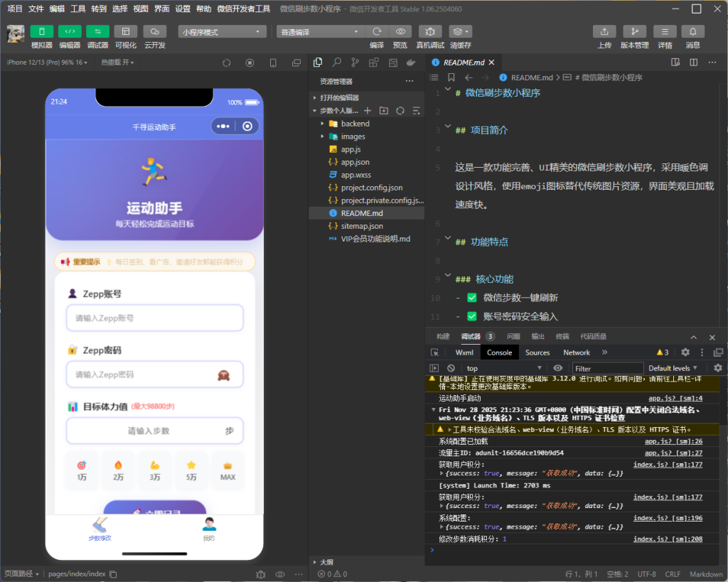Screen dimensions: 728x582
Task: Toggle password visibility monkey icon in Zepp密码 field
Action: point(223,374)
